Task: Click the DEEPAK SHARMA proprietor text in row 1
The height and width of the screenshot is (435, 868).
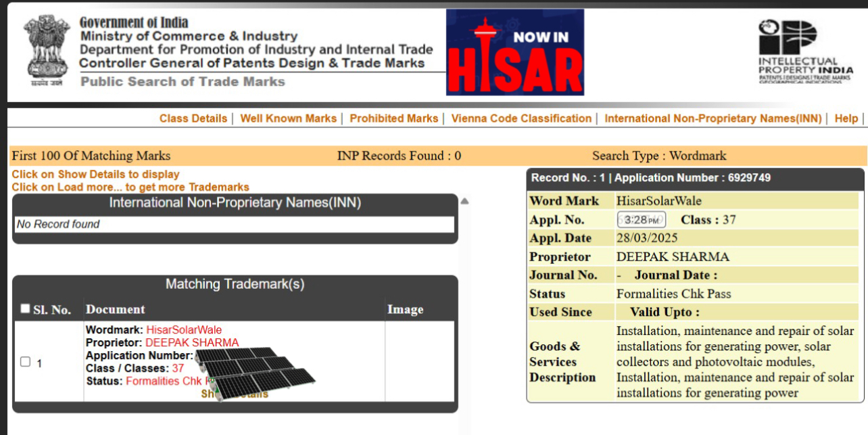Action: pyautogui.click(x=192, y=342)
